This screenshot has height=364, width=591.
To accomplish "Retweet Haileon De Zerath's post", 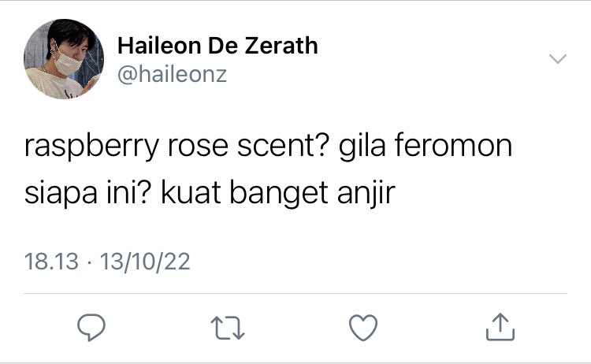I will click(x=227, y=328).
